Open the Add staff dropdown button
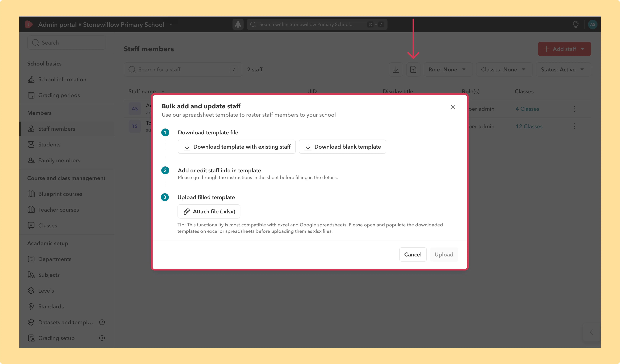620x364 pixels. [x=564, y=49]
